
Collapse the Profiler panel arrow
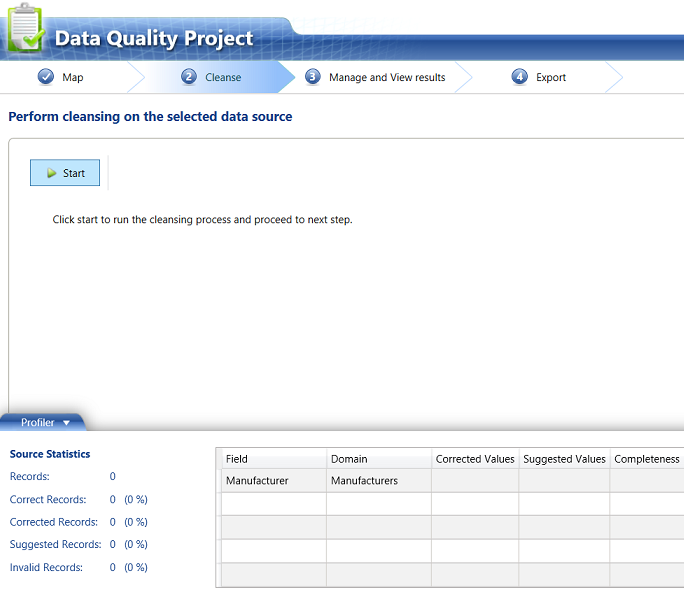coord(67,423)
